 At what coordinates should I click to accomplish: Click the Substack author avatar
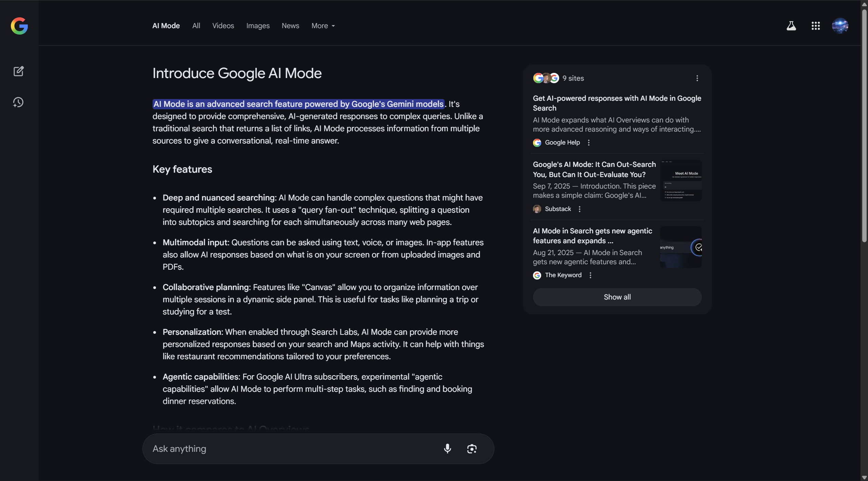point(537,209)
